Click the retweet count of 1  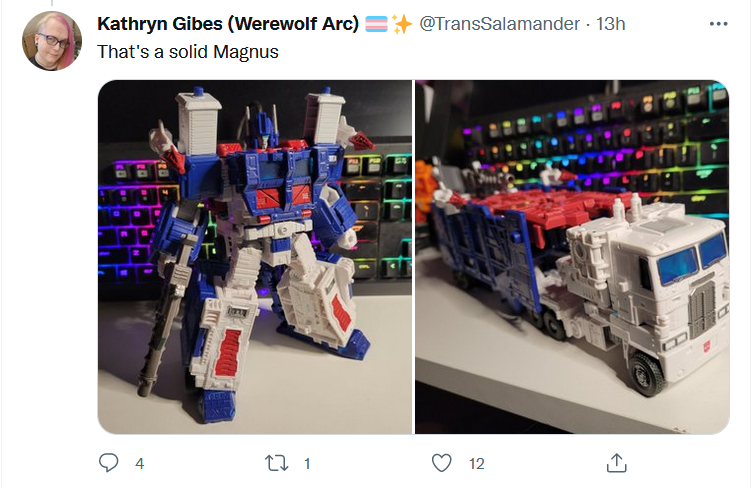(x=307, y=464)
